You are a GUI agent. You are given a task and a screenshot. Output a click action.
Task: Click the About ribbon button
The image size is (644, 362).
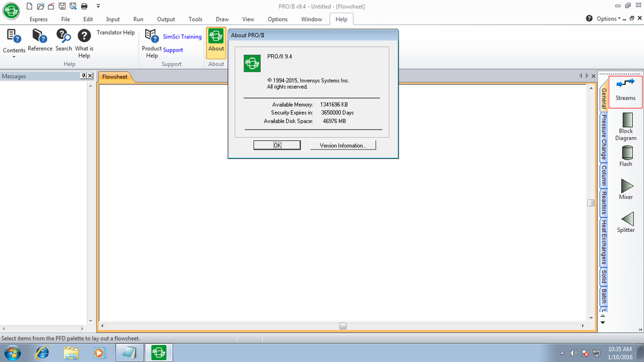(x=216, y=43)
